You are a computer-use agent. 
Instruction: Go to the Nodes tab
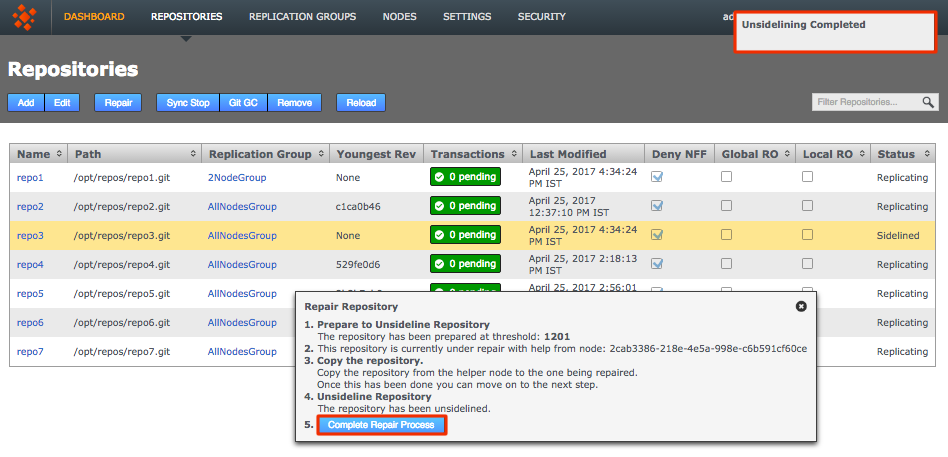400,17
